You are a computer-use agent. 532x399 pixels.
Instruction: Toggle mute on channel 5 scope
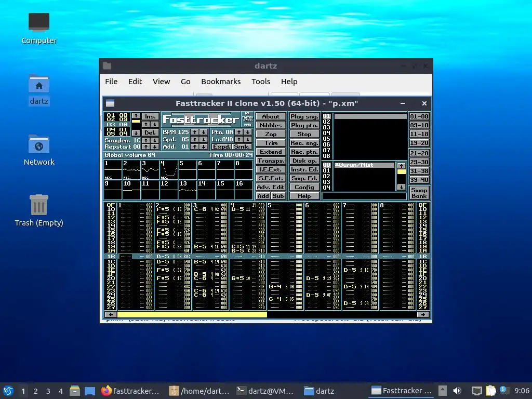click(188, 170)
